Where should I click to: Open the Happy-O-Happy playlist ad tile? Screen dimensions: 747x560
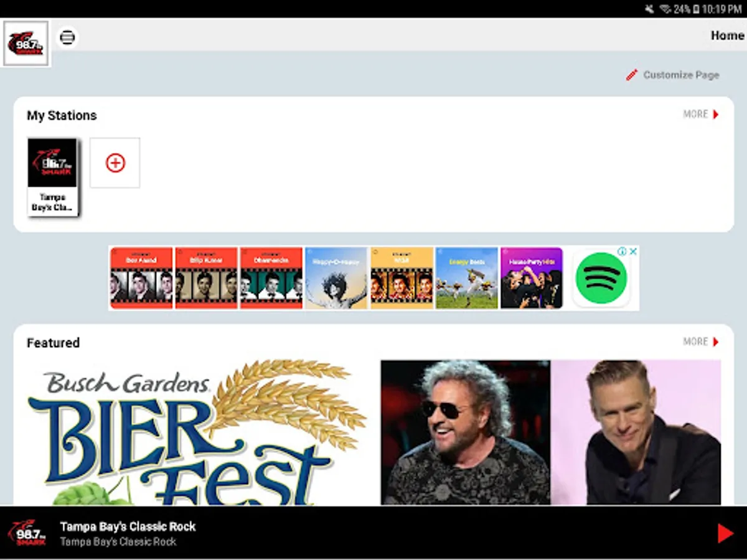tap(336, 278)
